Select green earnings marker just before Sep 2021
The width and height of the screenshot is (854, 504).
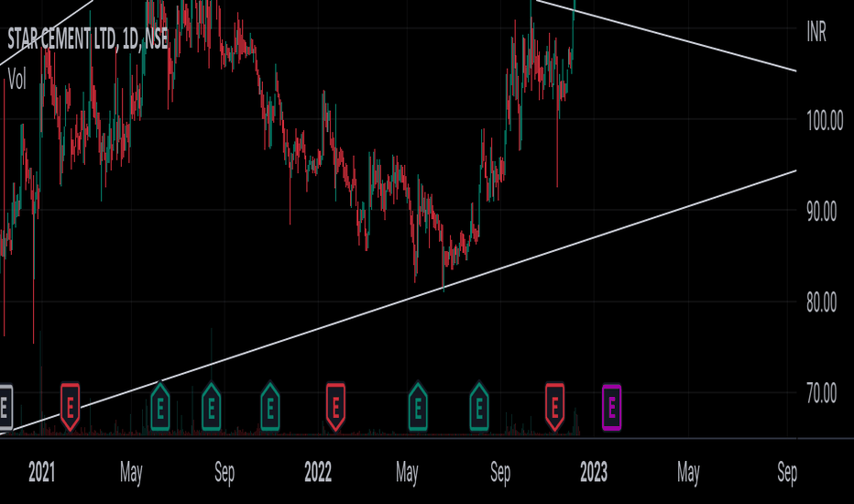(x=212, y=407)
